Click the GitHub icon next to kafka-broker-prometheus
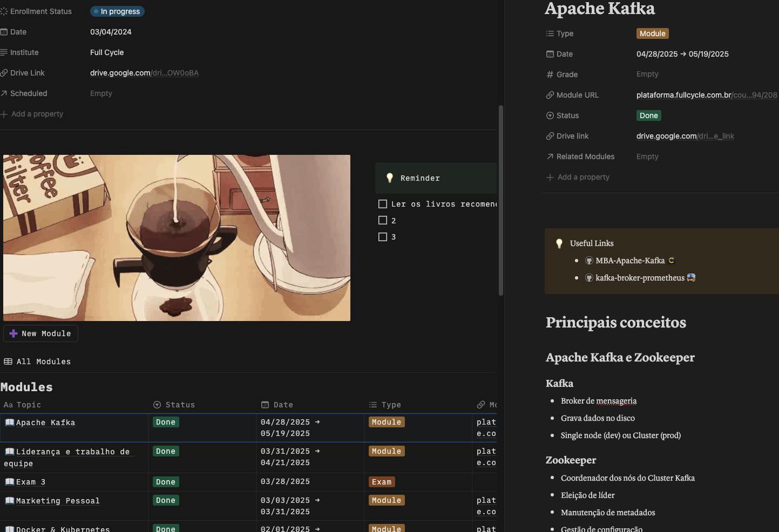779x532 pixels. pos(589,278)
